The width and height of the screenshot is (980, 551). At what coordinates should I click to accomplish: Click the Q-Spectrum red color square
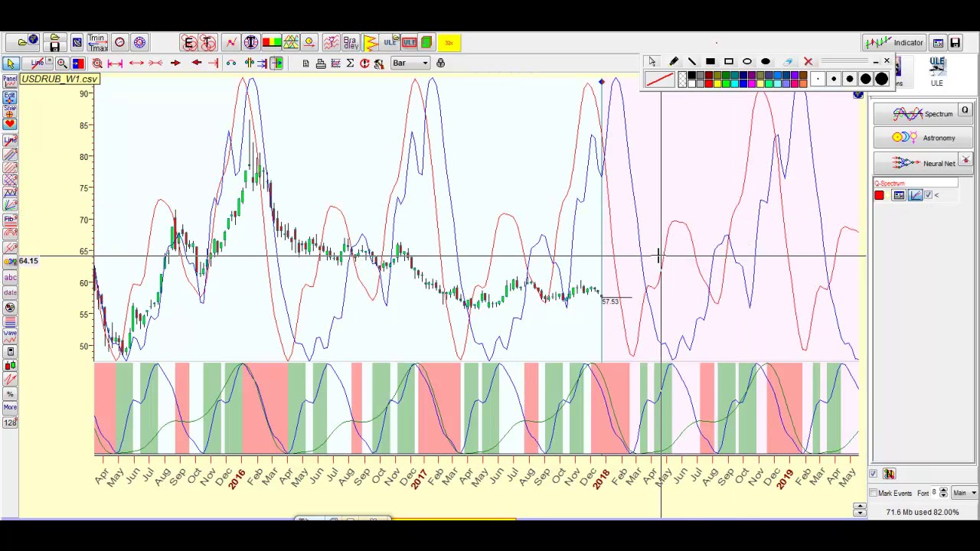click(879, 195)
